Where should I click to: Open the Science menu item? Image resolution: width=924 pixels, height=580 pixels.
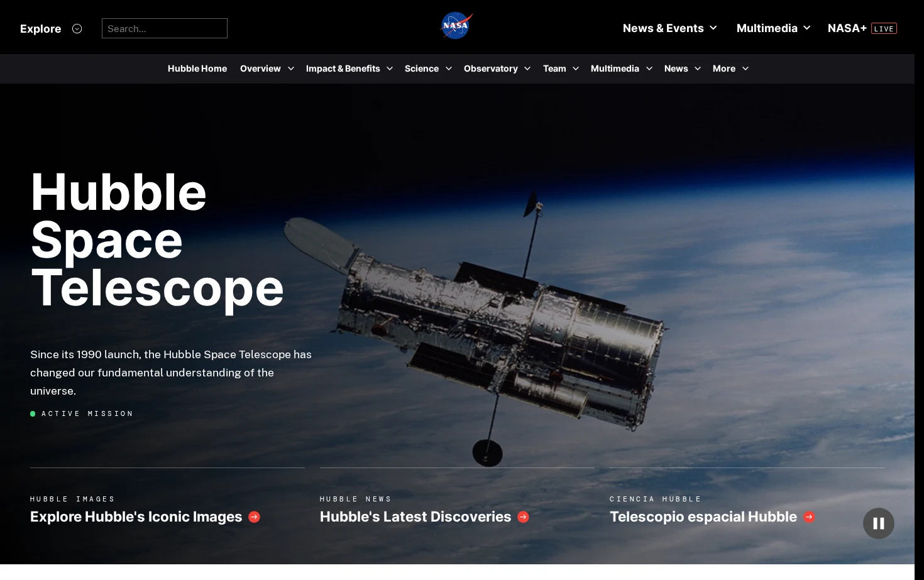(x=422, y=68)
